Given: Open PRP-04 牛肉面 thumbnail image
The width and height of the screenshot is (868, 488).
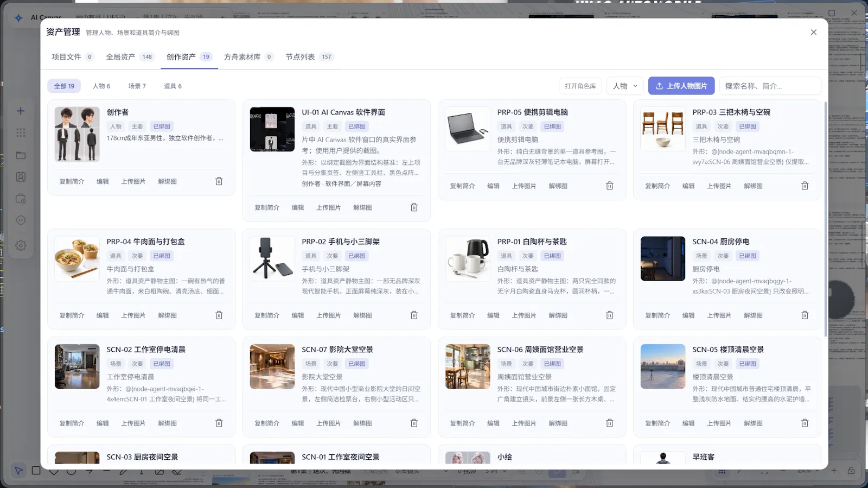Looking at the screenshot, I should coord(77,258).
